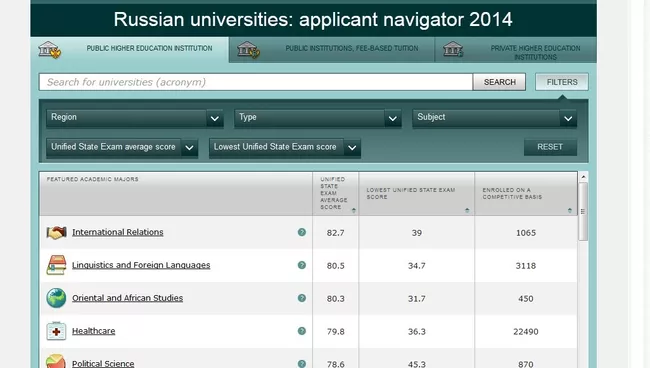Select the 22490 enrolled value for Healthcare
650x368 pixels.
coord(526,332)
